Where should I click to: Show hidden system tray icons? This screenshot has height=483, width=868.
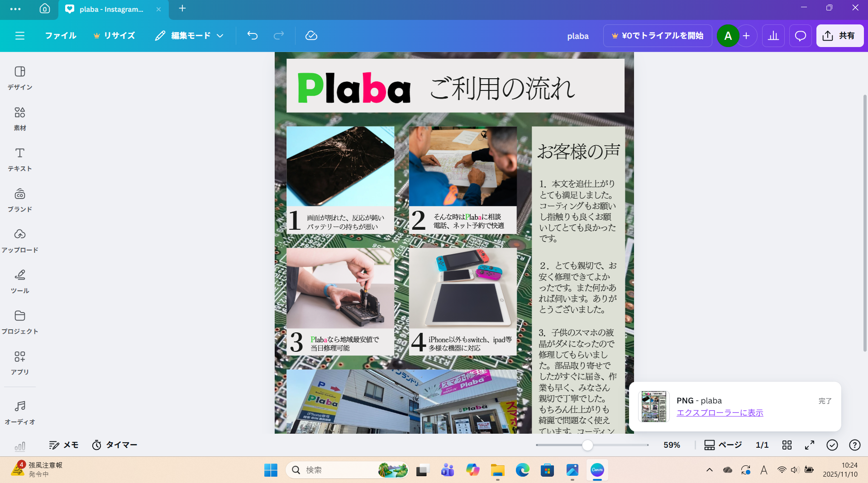click(709, 470)
